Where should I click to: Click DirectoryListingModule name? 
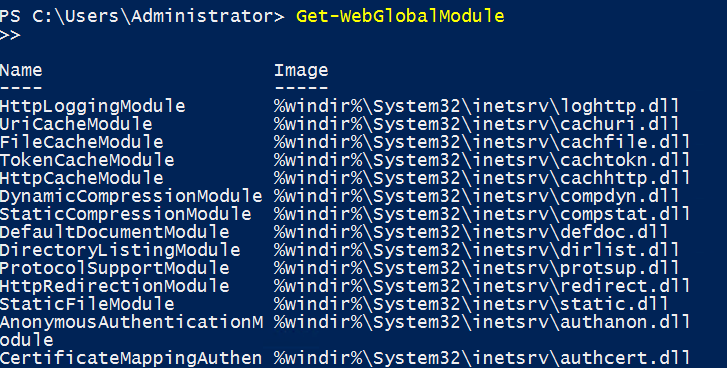pyautogui.click(x=120, y=250)
